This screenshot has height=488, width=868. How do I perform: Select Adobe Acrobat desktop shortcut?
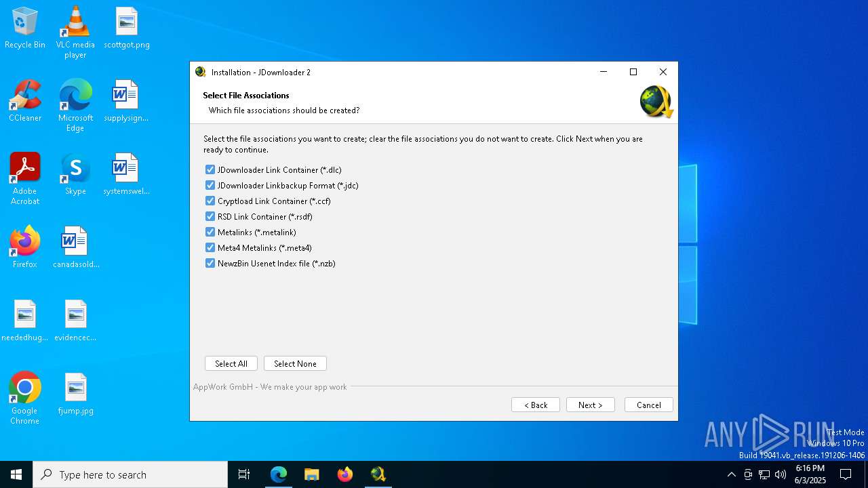(25, 179)
